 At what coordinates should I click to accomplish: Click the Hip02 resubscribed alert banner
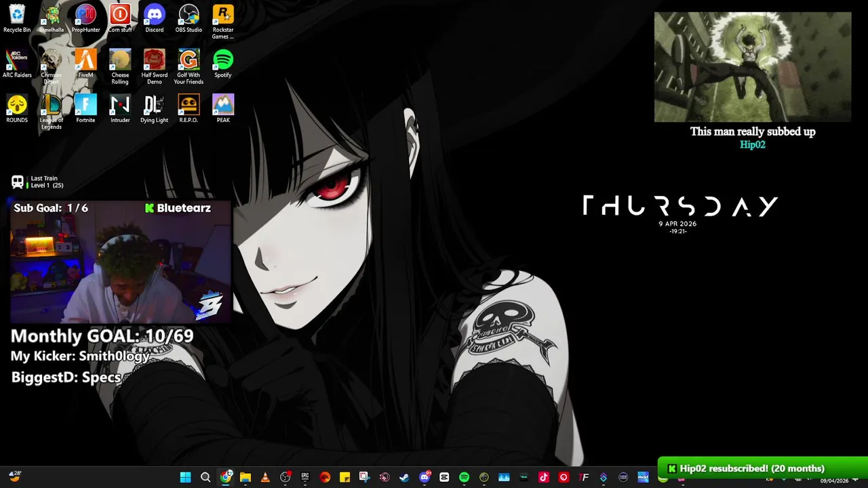point(763,468)
